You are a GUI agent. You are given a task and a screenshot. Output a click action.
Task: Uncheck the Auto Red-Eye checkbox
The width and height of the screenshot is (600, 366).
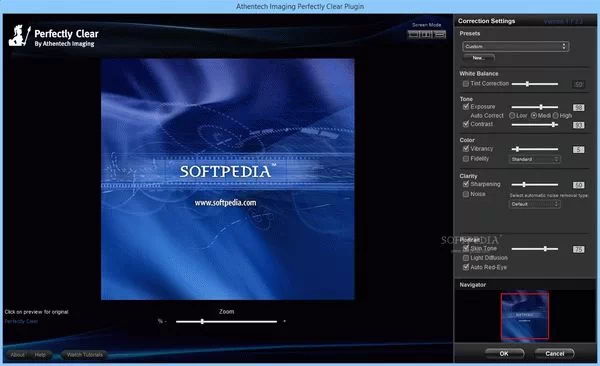pos(466,267)
